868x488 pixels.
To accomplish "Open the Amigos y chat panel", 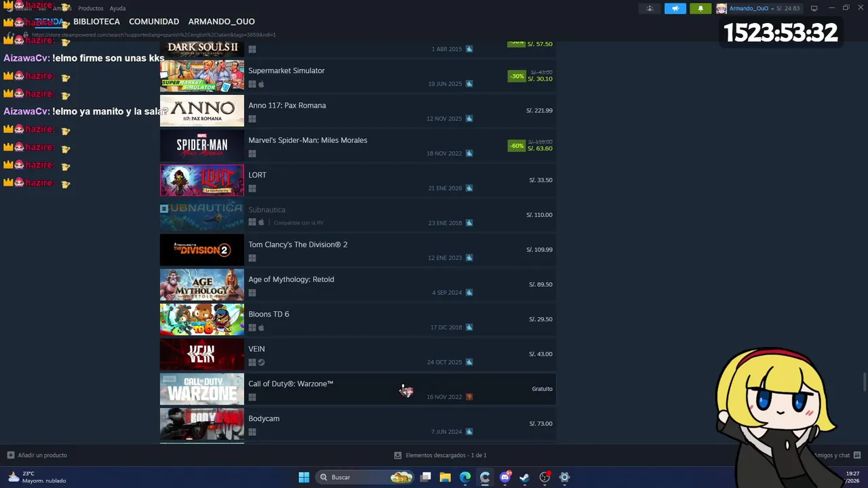I will click(x=837, y=455).
